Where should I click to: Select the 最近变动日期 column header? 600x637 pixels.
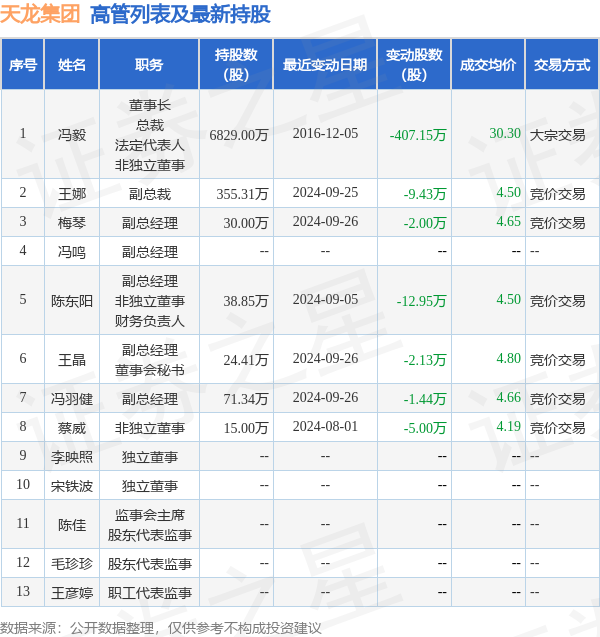click(325, 65)
